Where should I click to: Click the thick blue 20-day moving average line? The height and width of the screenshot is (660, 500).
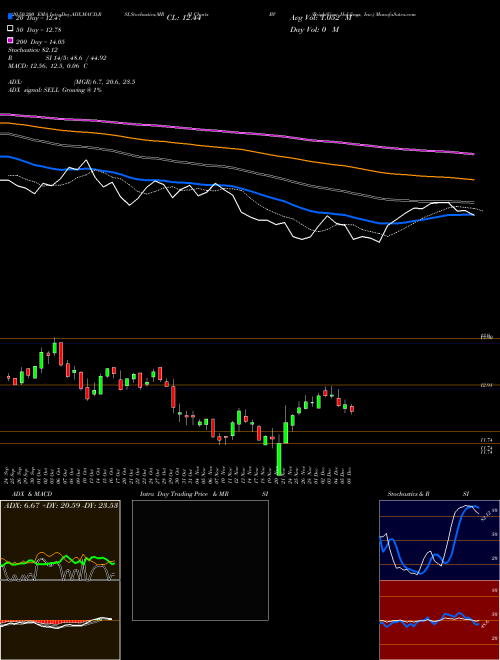coord(237,189)
